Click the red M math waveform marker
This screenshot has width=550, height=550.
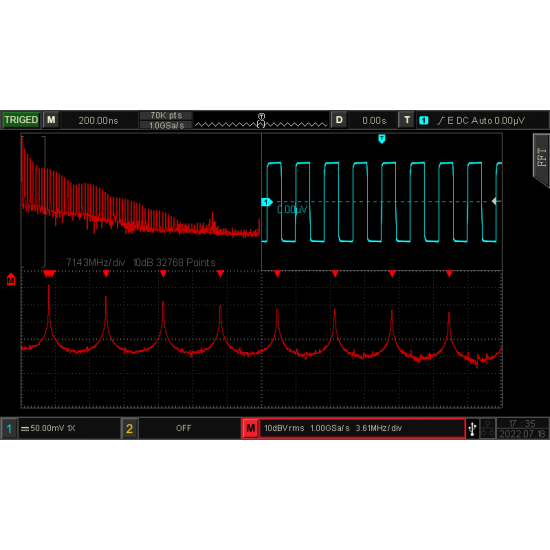(11, 279)
